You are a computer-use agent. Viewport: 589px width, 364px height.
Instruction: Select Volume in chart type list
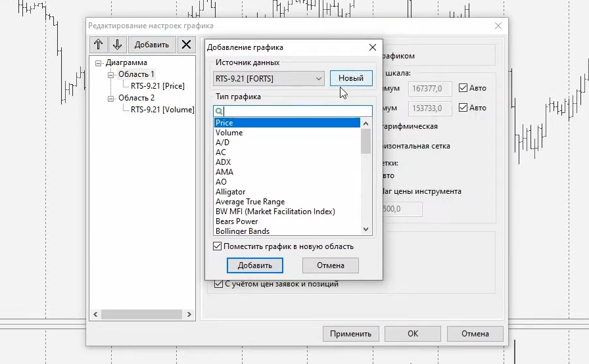229,133
